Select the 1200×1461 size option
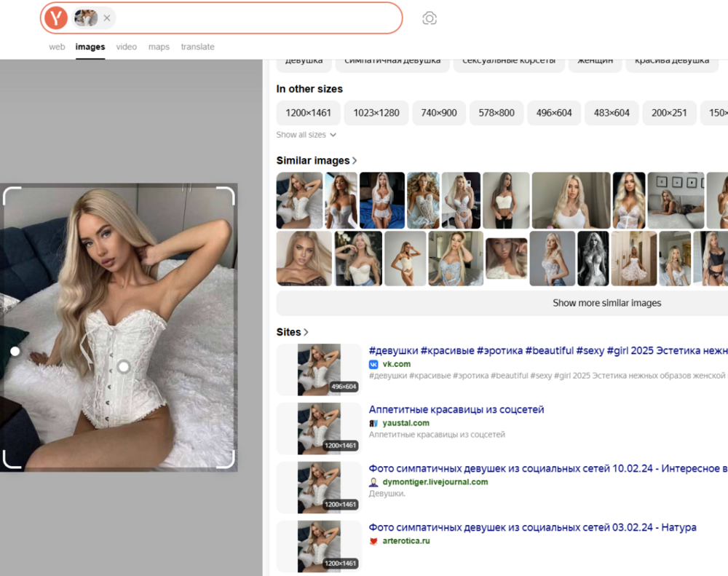This screenshot has width=728, height=576. click(x=308, y=113)
